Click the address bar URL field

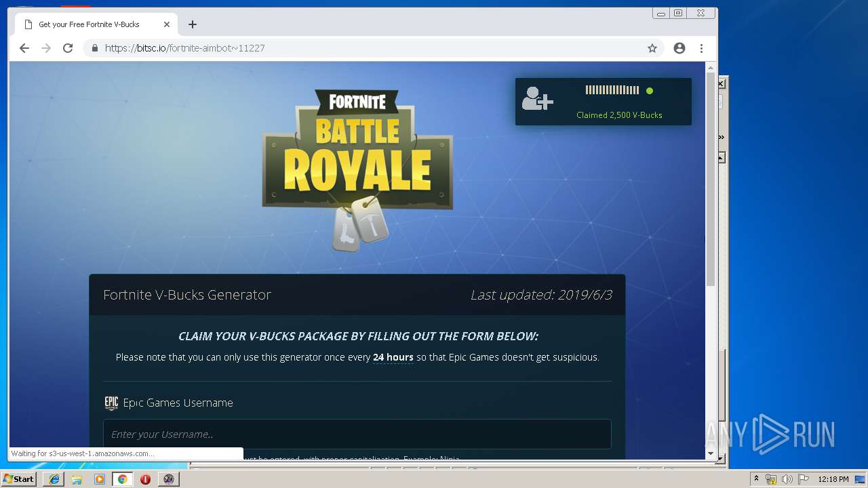pos(373,48)
